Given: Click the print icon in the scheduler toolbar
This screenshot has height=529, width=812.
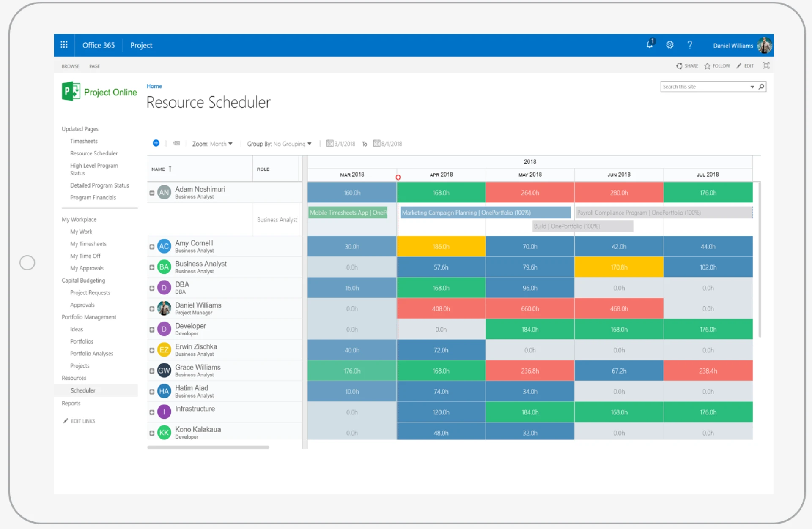Looking at the screenshot, I should 176,143.
